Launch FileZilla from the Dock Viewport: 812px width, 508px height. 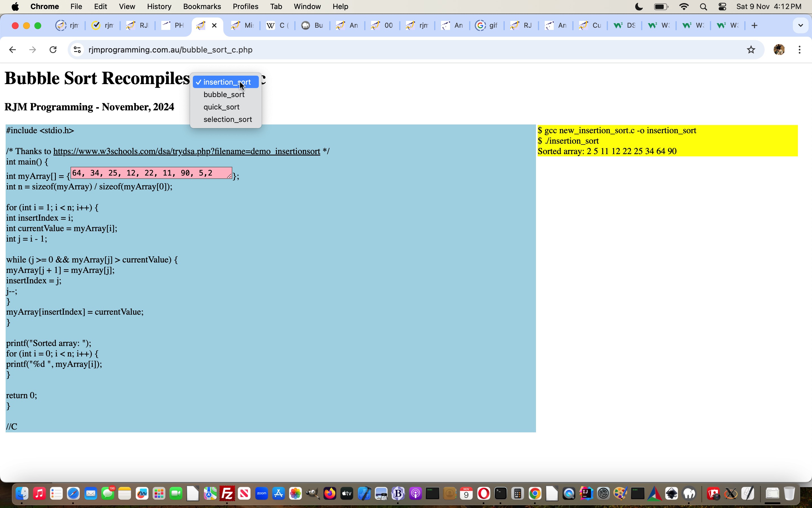pyautogui.click(x=228, y=494)
